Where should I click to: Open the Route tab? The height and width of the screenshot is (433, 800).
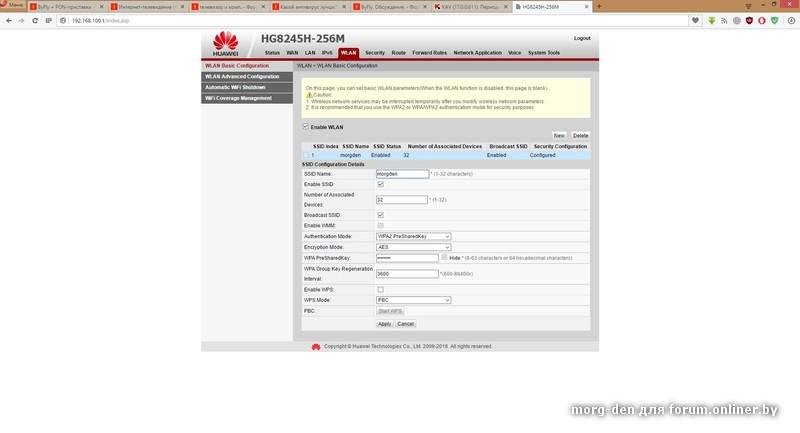click(x=398, y=53)
